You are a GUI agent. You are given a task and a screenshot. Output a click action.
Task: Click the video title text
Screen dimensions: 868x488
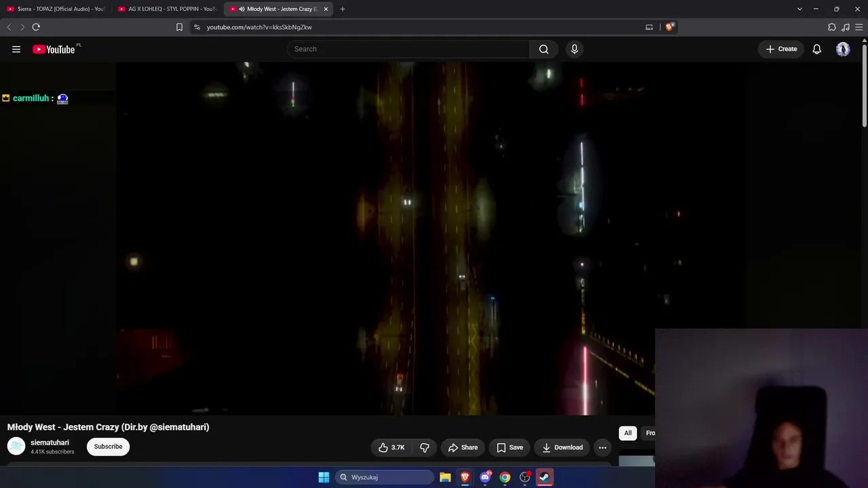pos(108,427)
